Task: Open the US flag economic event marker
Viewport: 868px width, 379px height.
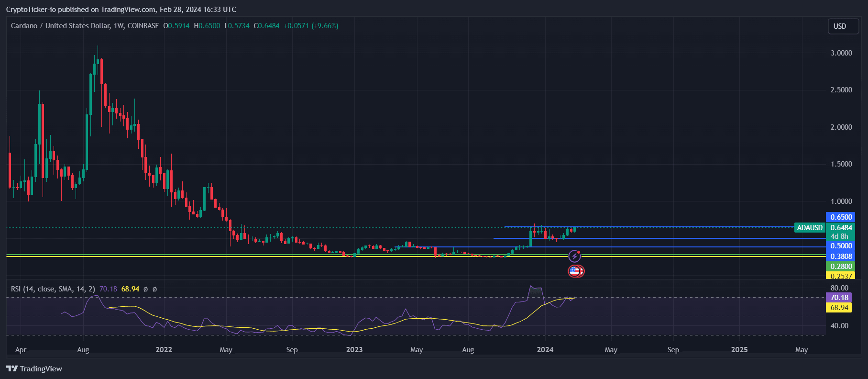Action: (x=575, y=271)
